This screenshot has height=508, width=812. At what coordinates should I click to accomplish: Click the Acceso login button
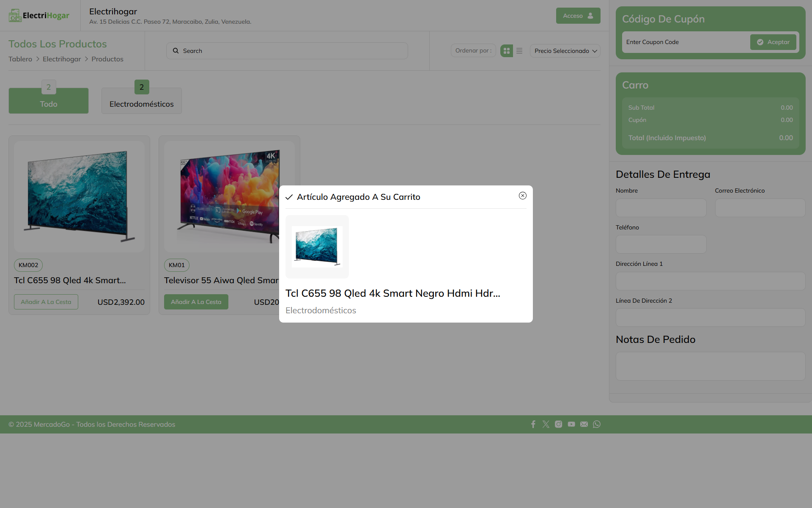tap(578, 16)
